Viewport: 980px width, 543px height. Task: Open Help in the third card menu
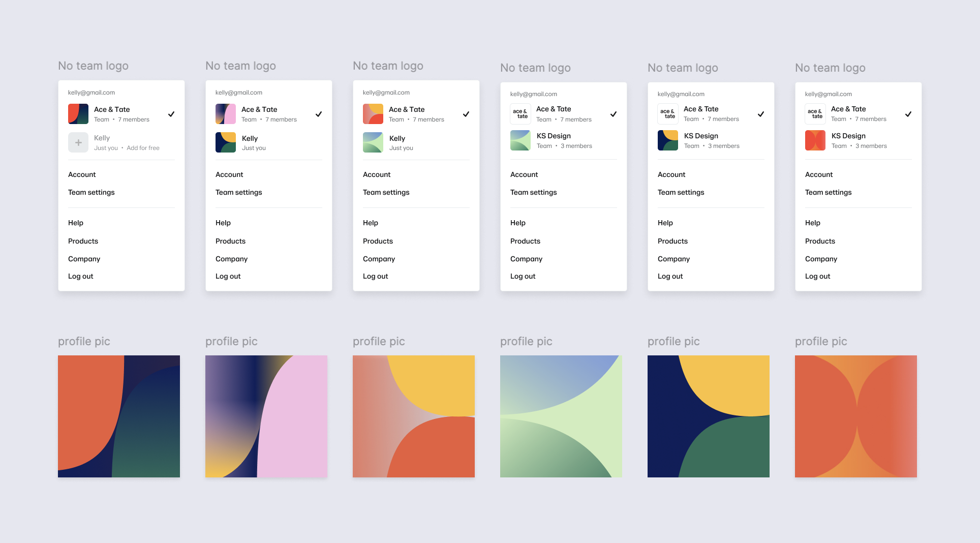coord(371,223)
